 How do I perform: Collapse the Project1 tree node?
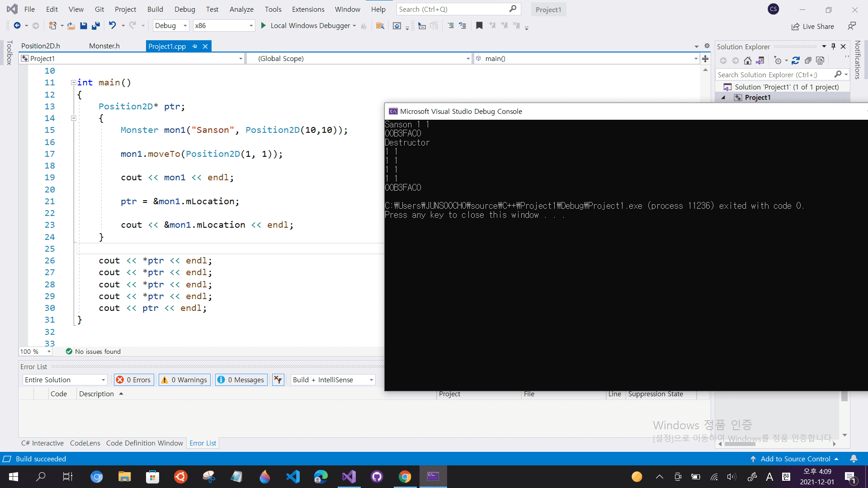coord(723,98)
